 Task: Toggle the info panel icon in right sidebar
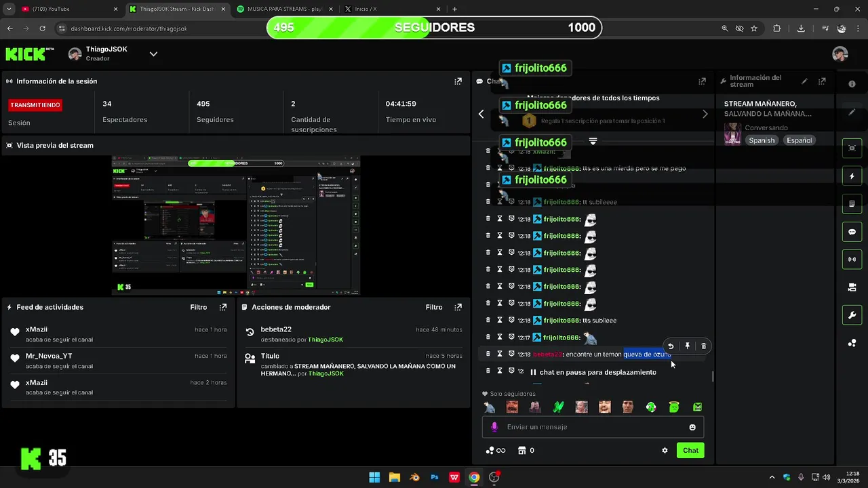(852, 84)
